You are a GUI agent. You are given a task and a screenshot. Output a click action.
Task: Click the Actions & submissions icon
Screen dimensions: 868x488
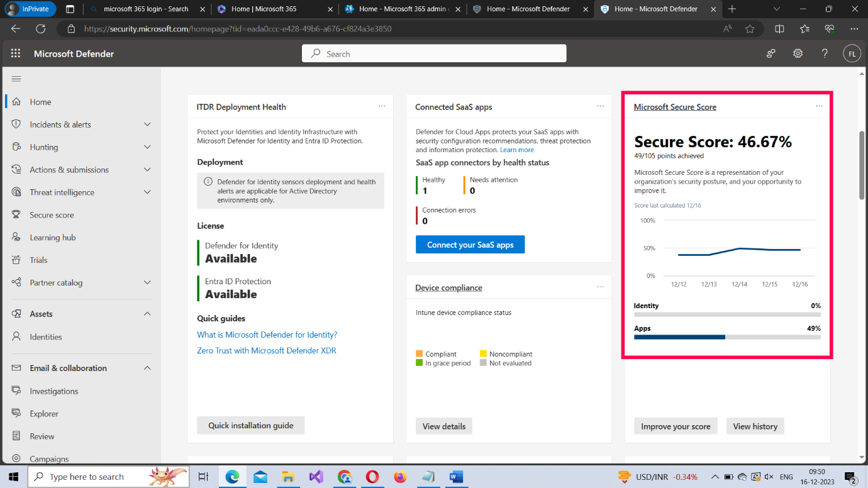pos(16,169)
